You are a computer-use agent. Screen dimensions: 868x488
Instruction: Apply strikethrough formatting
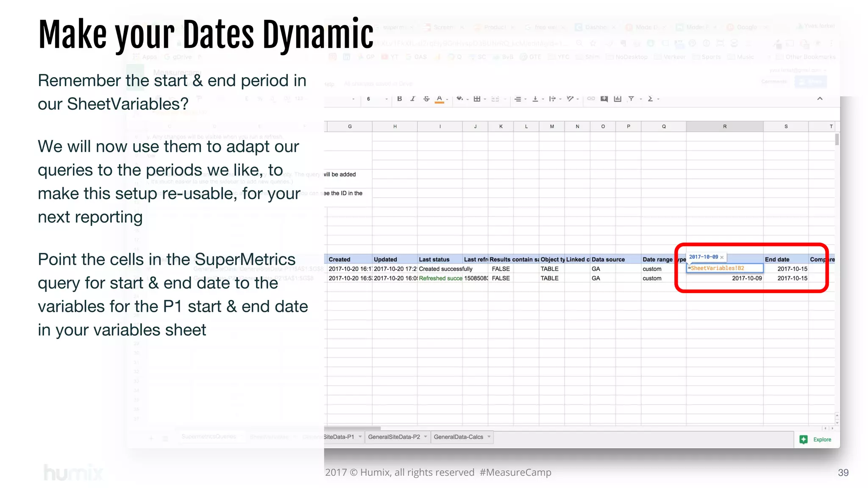pyautogui.click(x=426, y=99)
